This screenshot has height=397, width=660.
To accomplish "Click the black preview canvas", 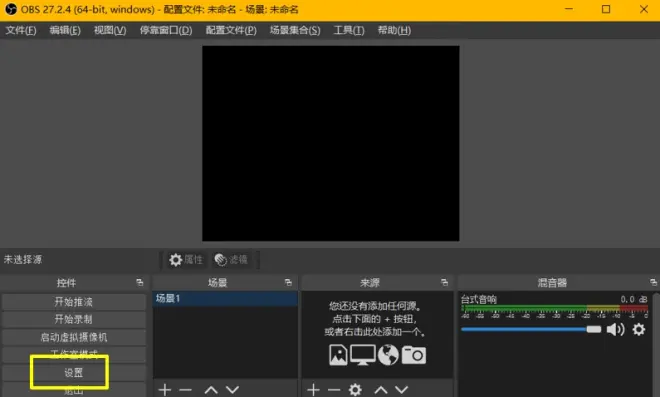I will point(331,144).
